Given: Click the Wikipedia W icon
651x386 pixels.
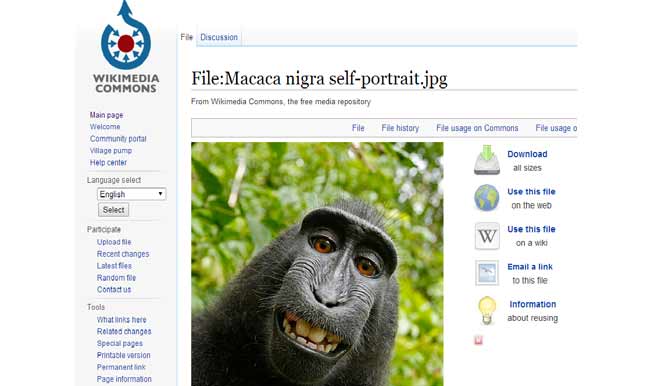Looking at the screenshot, I should (487, 236).
